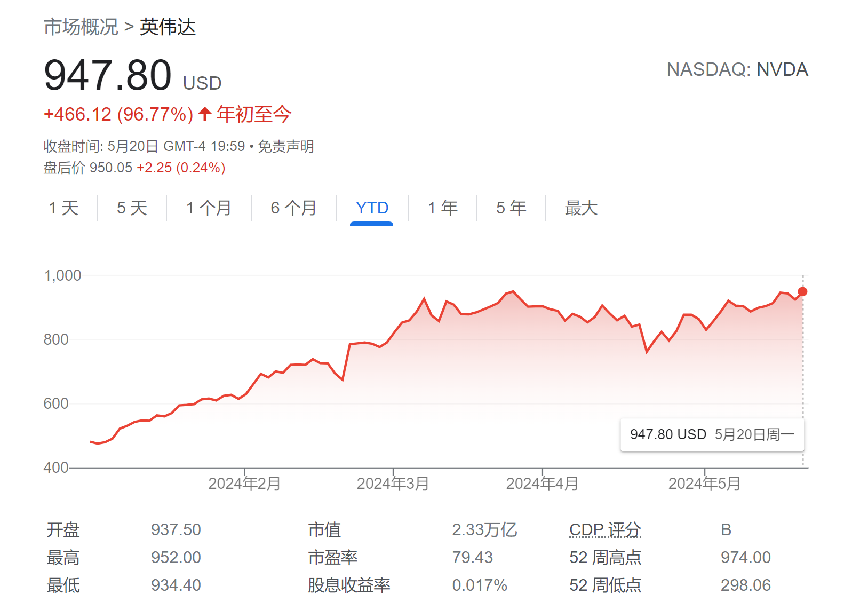Switch to the 5天 time range tab

[x=131, y=209]
